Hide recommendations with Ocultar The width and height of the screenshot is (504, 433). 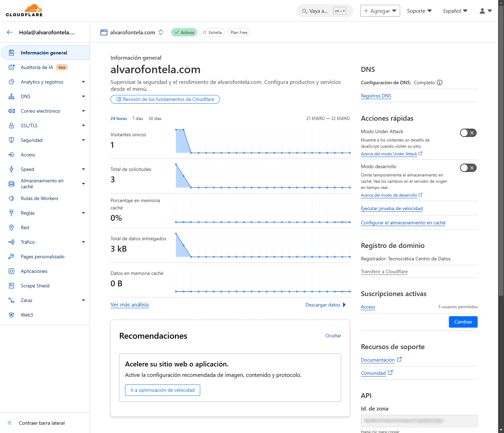333,336
